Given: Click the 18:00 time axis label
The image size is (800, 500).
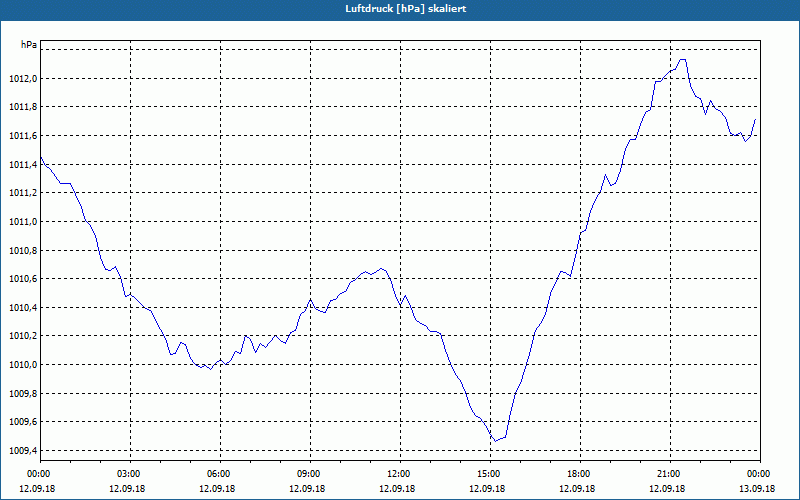Looking at the screenshot, I should [x=580, y=474].
